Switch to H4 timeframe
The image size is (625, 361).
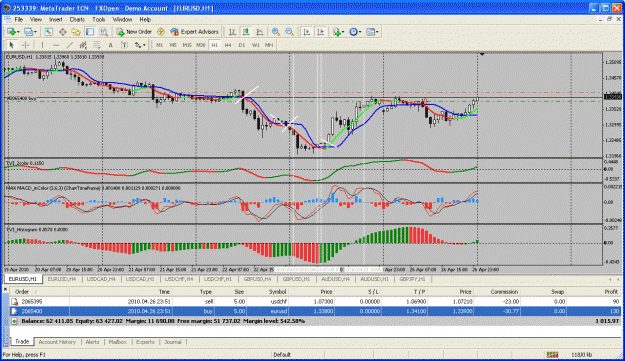[228, 45]
